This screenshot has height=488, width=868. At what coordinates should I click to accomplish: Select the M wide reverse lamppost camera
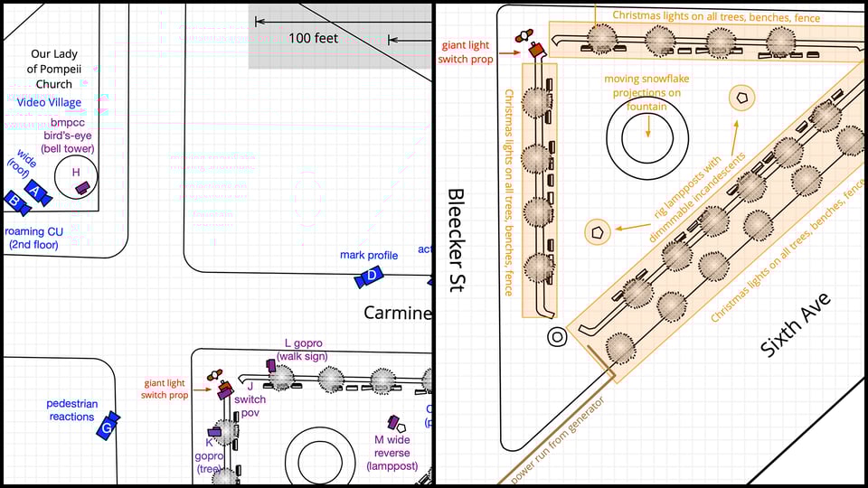393,421
